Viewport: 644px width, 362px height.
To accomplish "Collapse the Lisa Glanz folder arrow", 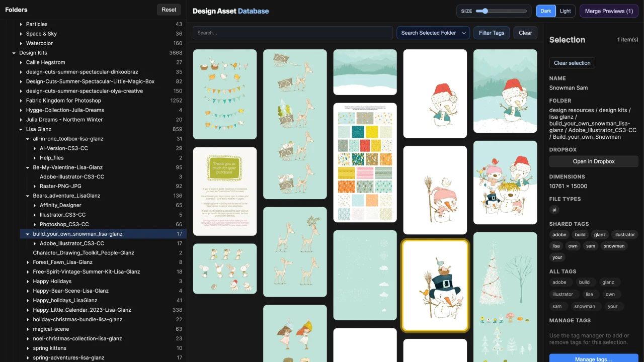I will (x=21, y=129).
